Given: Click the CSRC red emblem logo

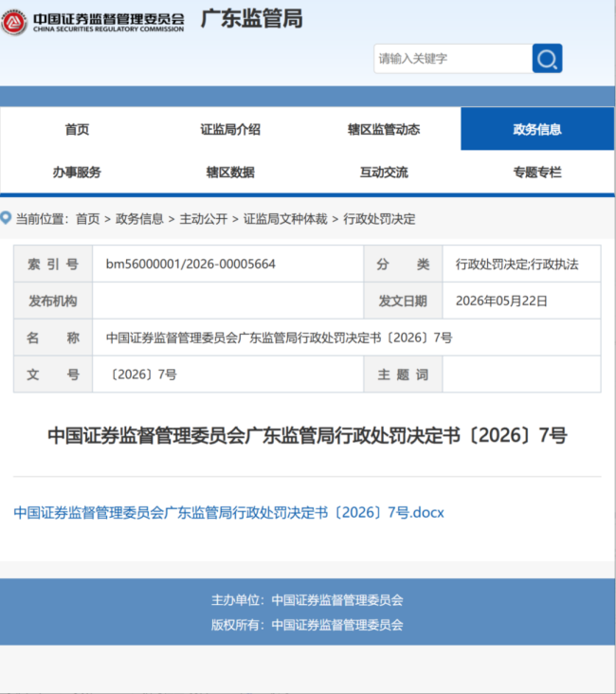Looking at the screenshot, I should (x=13, y=22).
